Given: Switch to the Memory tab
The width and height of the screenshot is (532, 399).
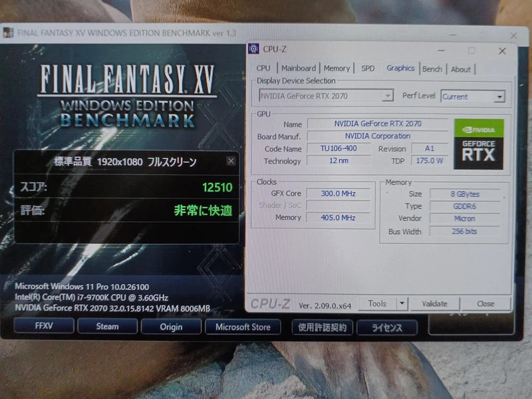Looking at the screenshot, I should point(336,68).
